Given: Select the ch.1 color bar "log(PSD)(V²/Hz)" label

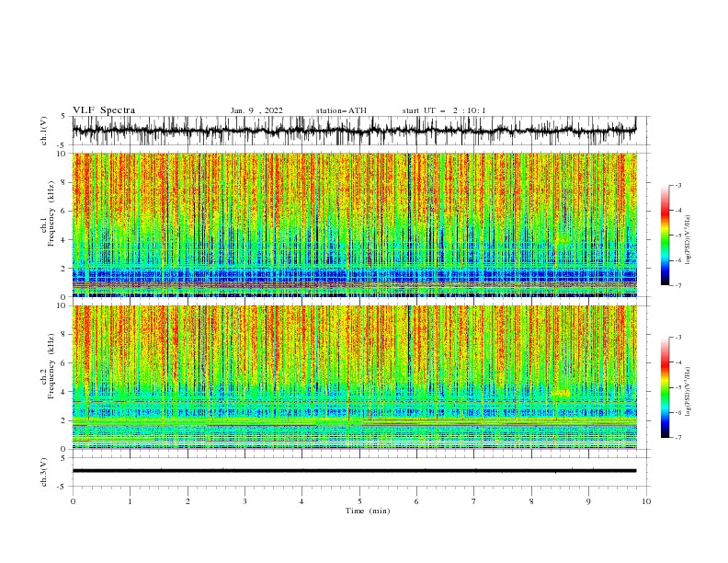Looking at the screenshot, I should coord(688,240).
